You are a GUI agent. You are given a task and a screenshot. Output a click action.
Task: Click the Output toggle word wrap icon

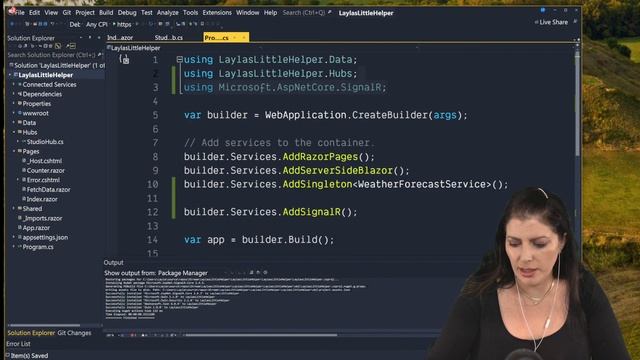pyautogui.click(x=258, y=272)
